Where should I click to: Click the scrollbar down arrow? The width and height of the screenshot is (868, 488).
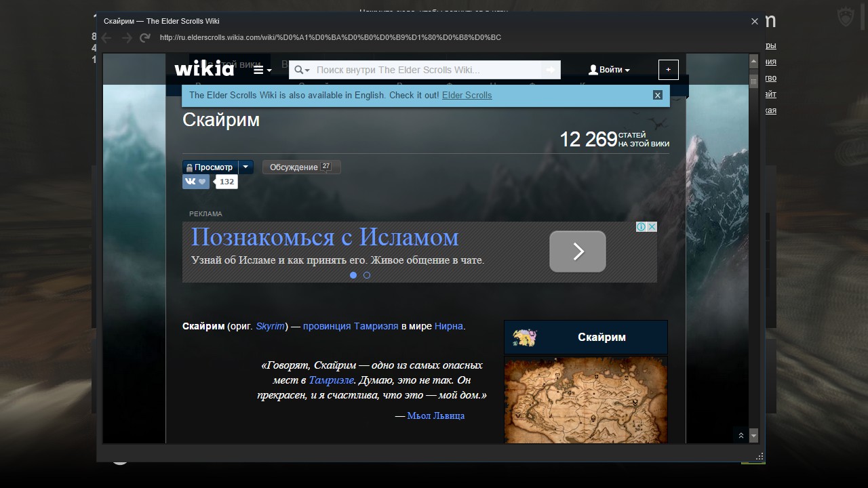(753, 436)
